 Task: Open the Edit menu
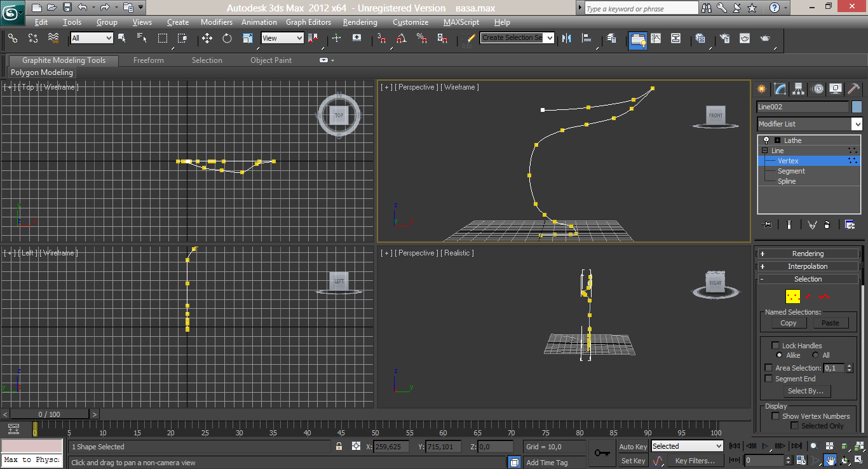(41, 22)
